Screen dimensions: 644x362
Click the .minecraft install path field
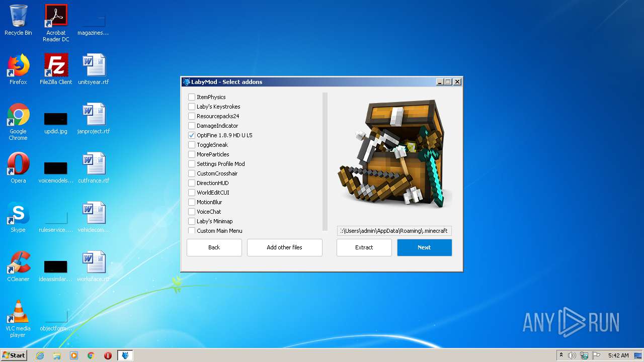coord(394,231)
